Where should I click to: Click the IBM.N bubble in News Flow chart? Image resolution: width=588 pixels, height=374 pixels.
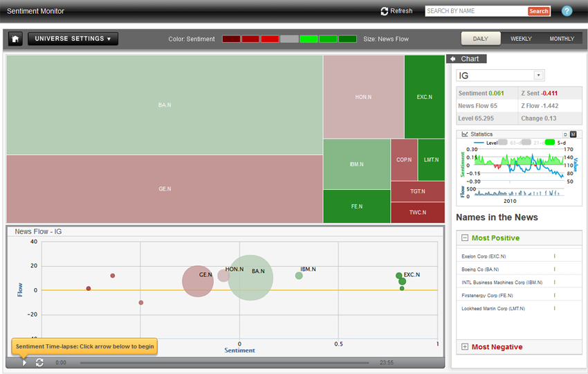[x=299, y=276]
